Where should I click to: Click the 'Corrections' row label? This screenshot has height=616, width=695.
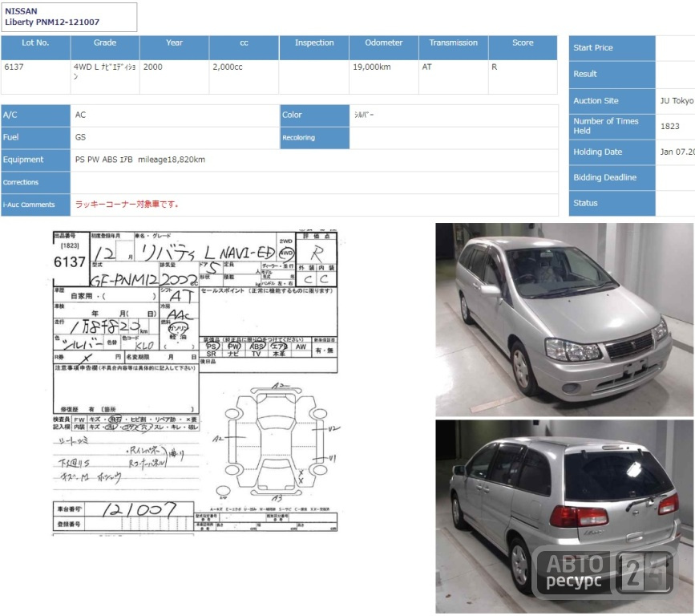[x=35, y=182]
